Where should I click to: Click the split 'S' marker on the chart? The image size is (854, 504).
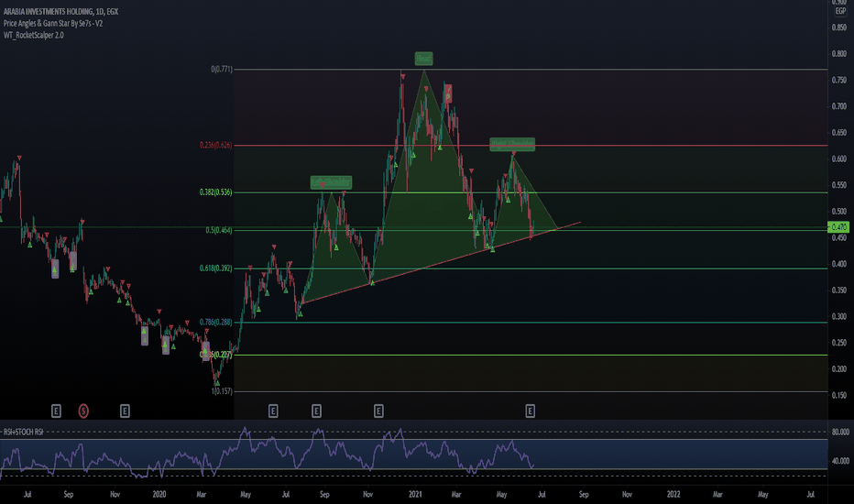coord(83,411)
